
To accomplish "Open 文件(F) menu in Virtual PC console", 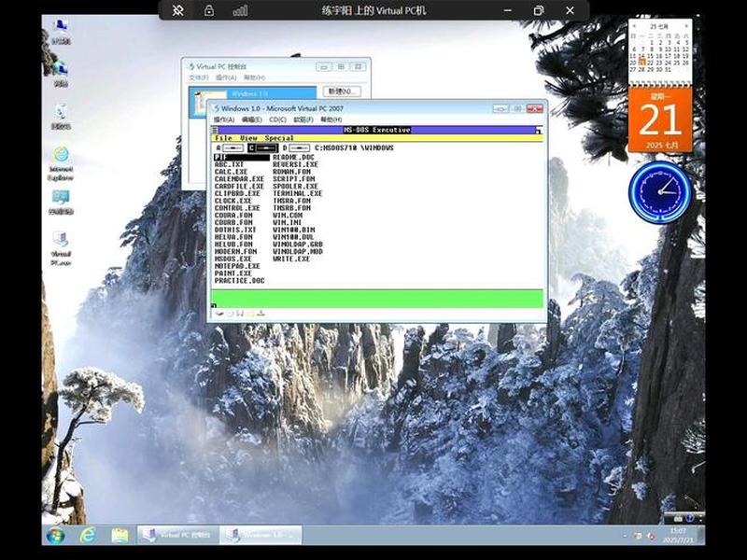I will click(x=199, y=77).
